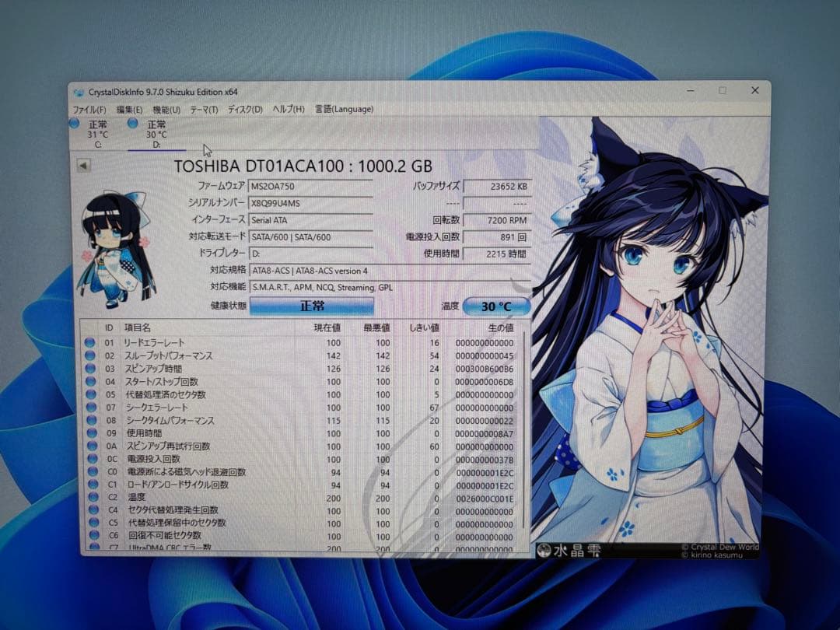Image resolution: width=840 pixels, height=630 pixels.
Task: Open the ディスク menu
Action: (243, 109)
